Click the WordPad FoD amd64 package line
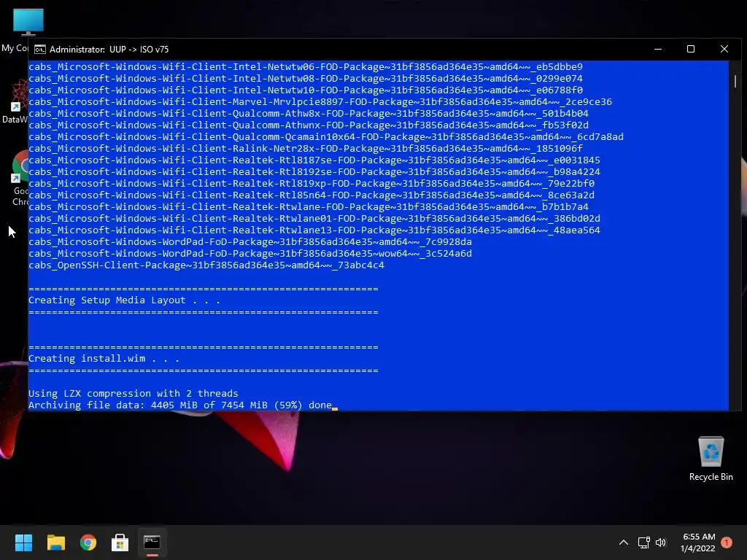 click(250, 242)
